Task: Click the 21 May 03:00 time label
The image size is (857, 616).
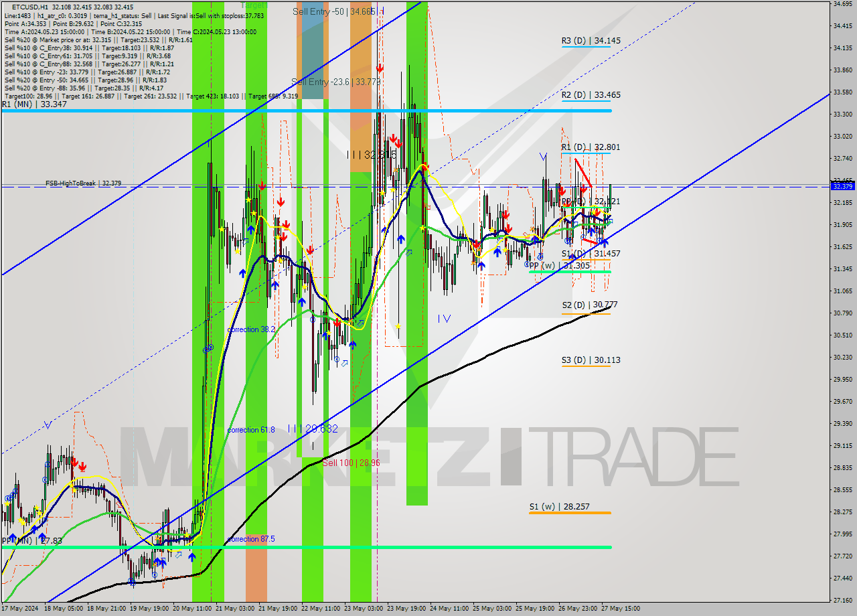Action: click(234, 609)
